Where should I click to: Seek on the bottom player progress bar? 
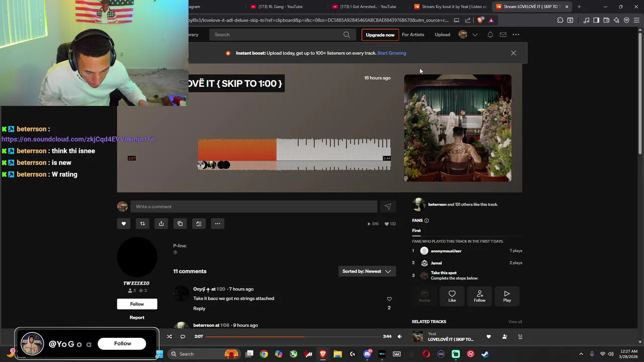click(x=293, y=337)
